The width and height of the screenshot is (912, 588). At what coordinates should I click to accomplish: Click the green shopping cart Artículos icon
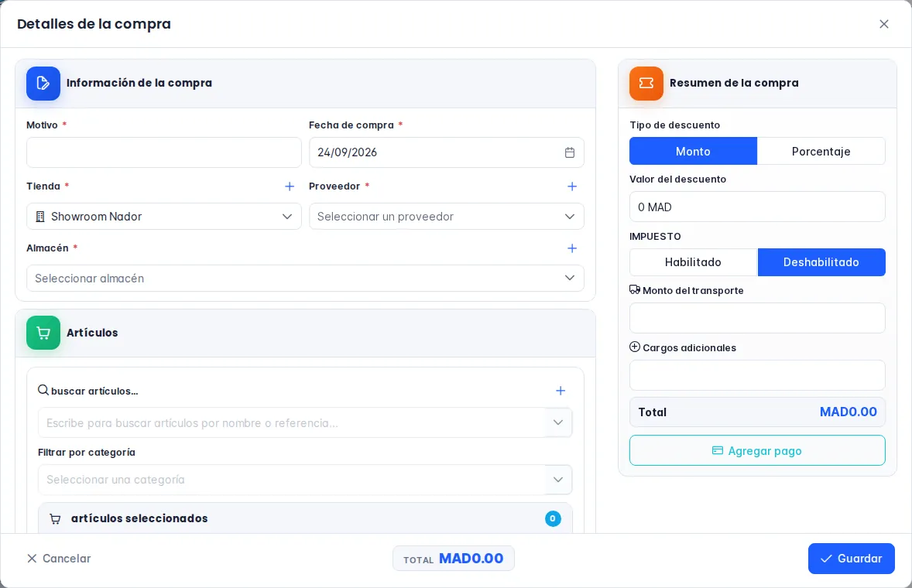pos(43,333)
